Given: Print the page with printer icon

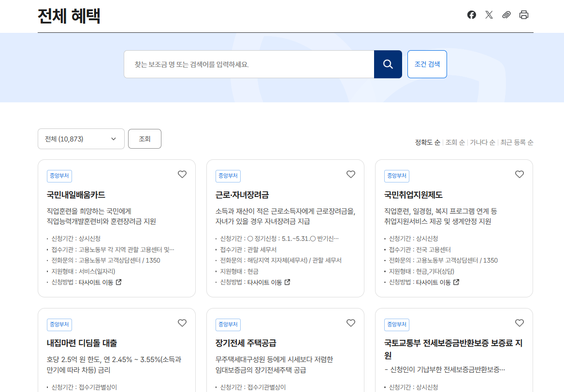Looking at the screenshot, I should click(x=524, y=15).
